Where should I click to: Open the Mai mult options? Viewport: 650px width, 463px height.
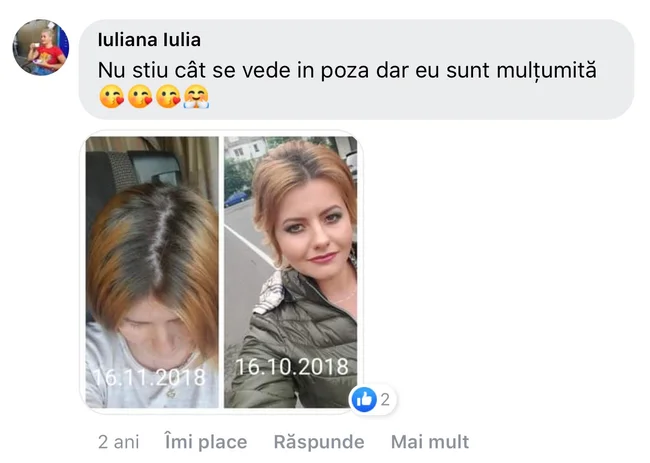pyautogui.click(x=430, y=442)
